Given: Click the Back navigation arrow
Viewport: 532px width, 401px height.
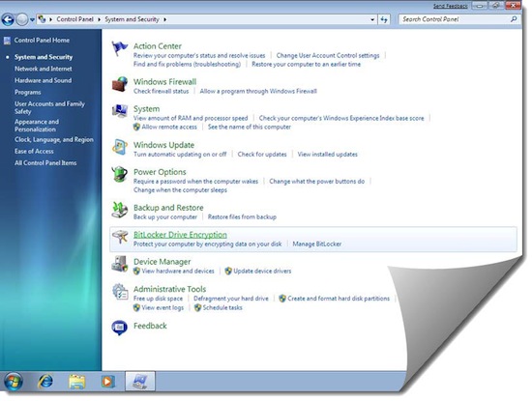Looking at the screenshot, I should pyautogui.click(x=8, y=19).
